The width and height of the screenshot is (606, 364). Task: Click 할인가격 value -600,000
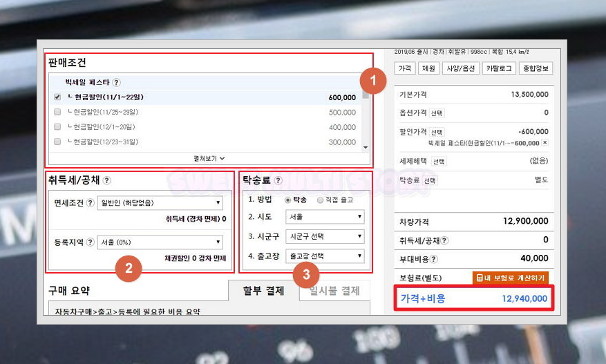533,131
